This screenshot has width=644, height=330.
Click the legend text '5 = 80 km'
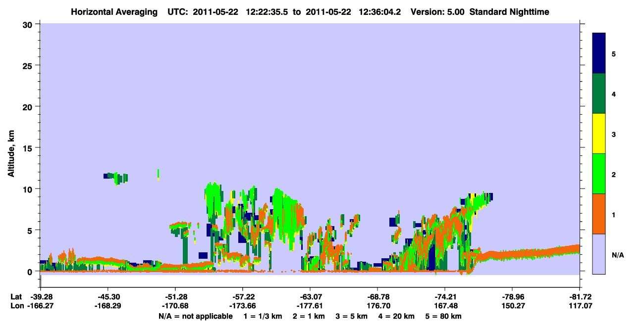443,316
